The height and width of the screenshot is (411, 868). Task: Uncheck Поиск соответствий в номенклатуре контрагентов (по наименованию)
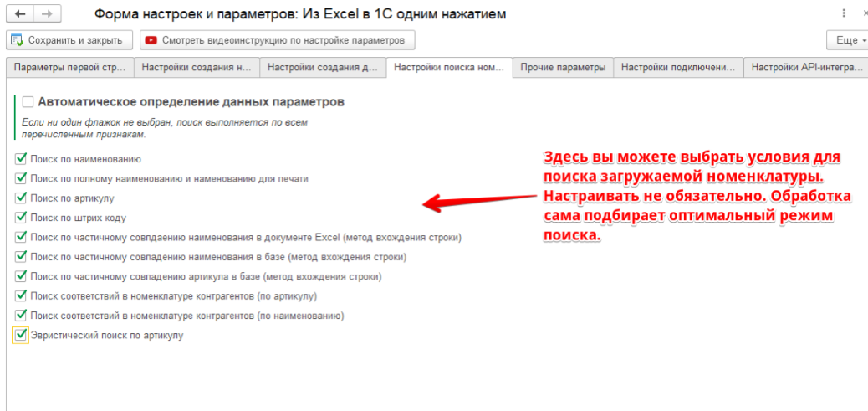[21, 316]
